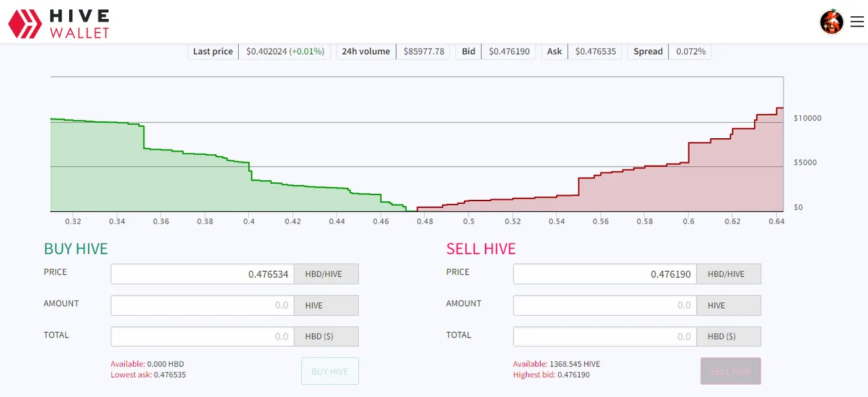Click the HBD/HIVE unit label beside buy price
868x397 pixels.
pos(326,274)
